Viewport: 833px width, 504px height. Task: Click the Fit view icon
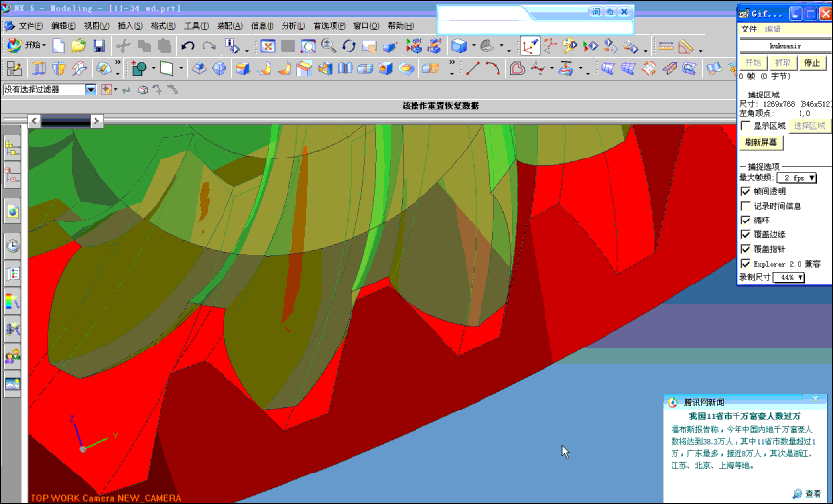point(268,46)
